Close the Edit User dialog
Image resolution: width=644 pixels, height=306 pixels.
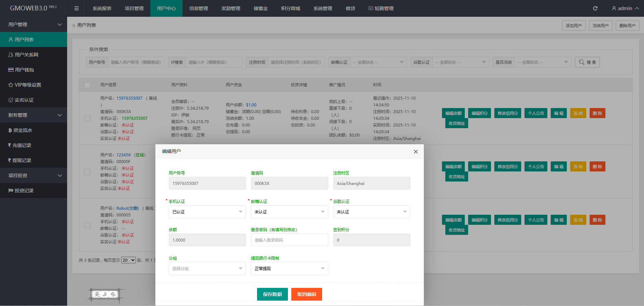click(x=415, y=152)
